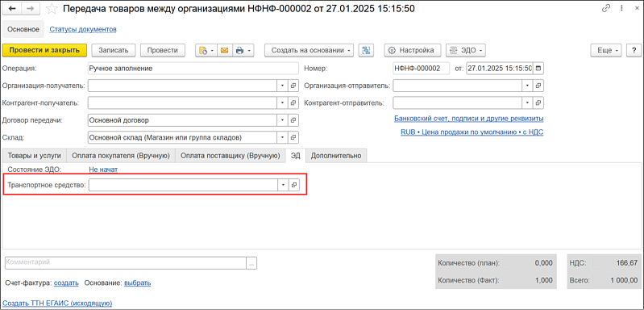This screenshot has width=644, height=310.
Task: Open Создать на основании dropdown menu
Action: coord(310,51)
